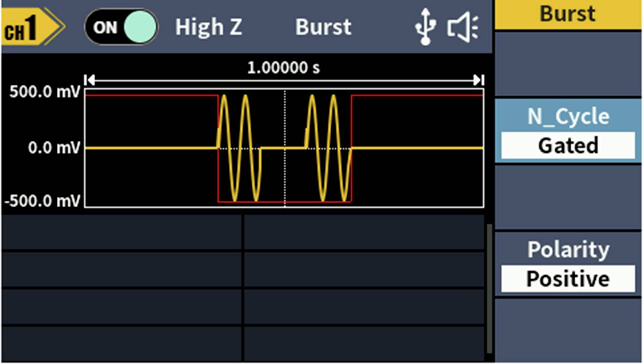Screen dimensions: 643x364
Task: Select the Gated option softkey
Action: pos(568,145)
